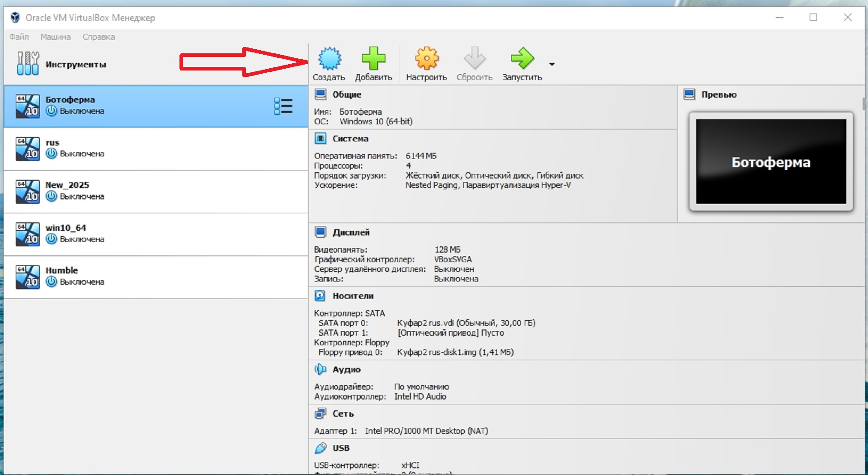Maximize the VirtualBox Manager window
This screenshot has height=475, width=868.
[x=813, y=17]
